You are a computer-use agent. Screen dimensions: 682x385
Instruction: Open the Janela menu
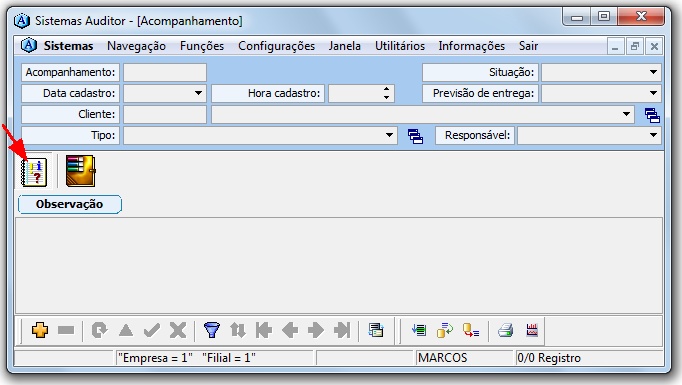(x=344, y=46)
